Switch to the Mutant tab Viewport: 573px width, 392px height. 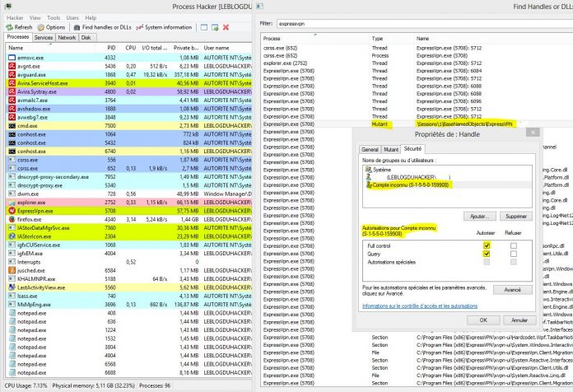click(x=391, y=150)
